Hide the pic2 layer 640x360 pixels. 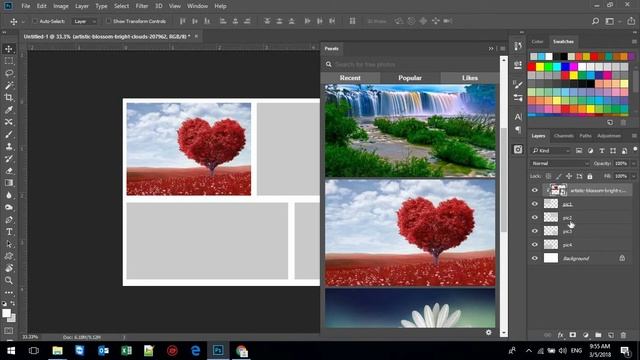pyautogui.click(x=535, y=218)
